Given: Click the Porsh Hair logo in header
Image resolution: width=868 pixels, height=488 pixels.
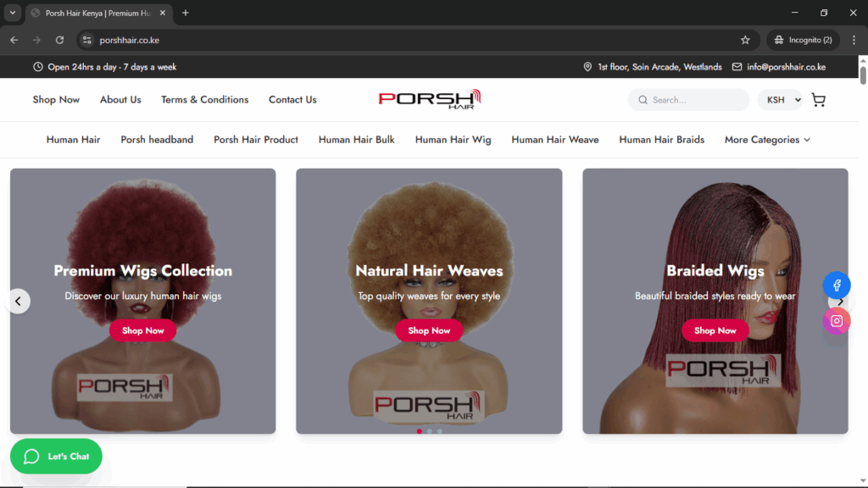Looking at the screenshot, I should point(429,99).
